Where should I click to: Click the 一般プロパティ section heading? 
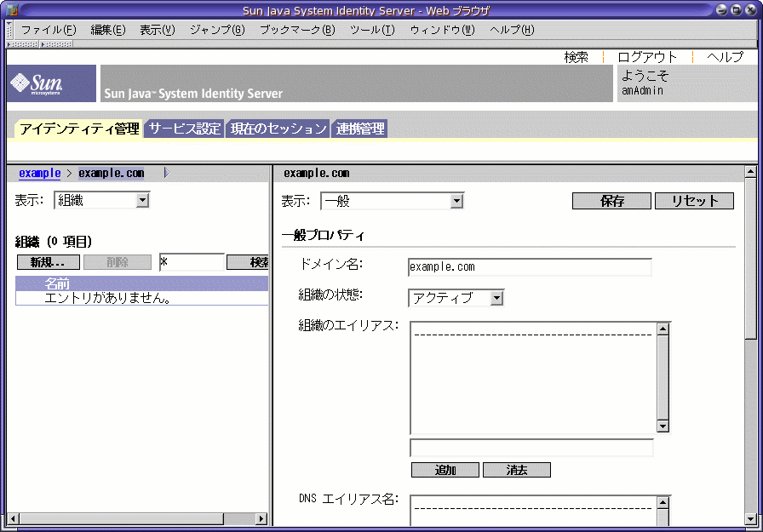click(x=323, y=236)
